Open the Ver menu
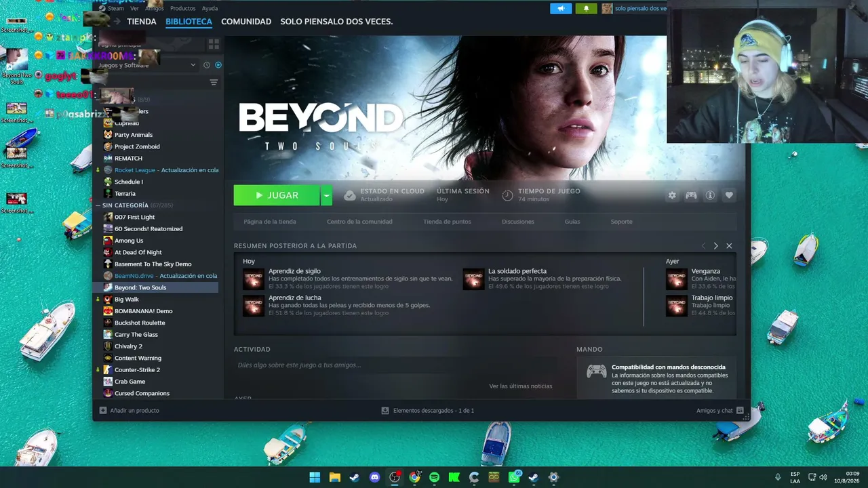 point(134,8)
